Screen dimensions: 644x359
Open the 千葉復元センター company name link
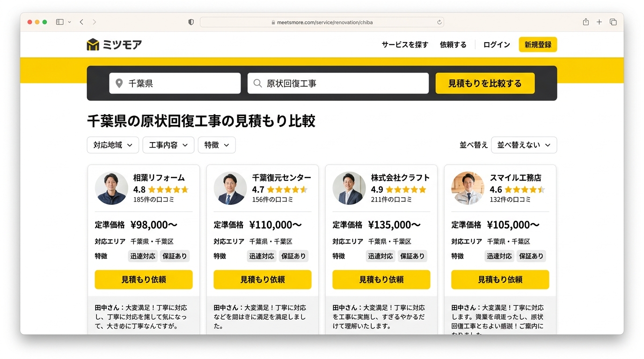click(x=282, y=178)
